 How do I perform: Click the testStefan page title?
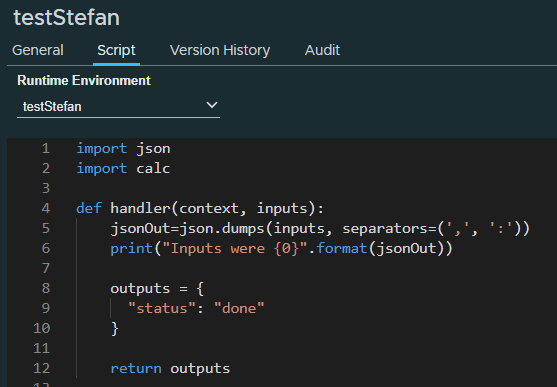[x=66, y=17]
